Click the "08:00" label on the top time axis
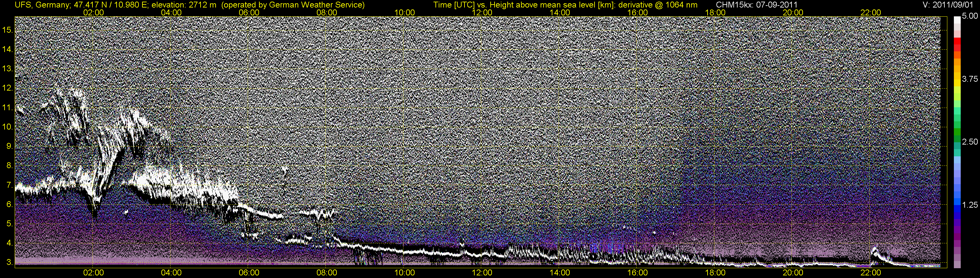 click(327, 12)
